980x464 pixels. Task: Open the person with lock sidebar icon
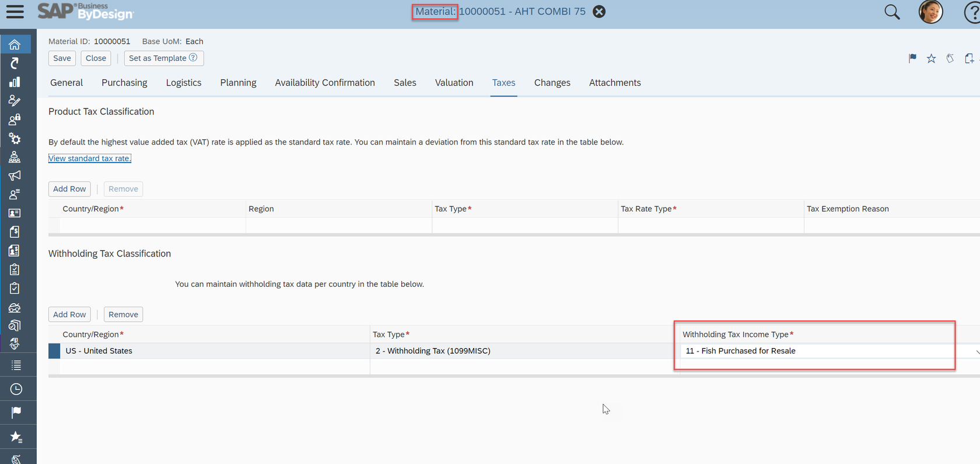click(15, 119)
